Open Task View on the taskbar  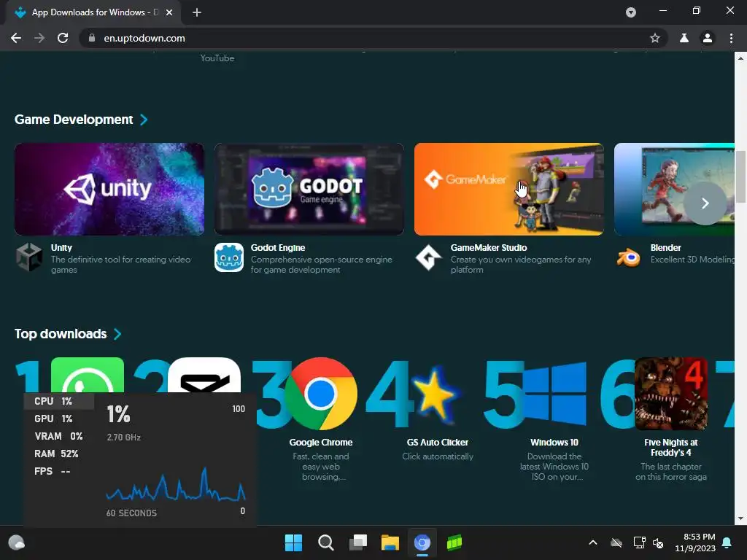pyautogui.click(x=358, y=542)
